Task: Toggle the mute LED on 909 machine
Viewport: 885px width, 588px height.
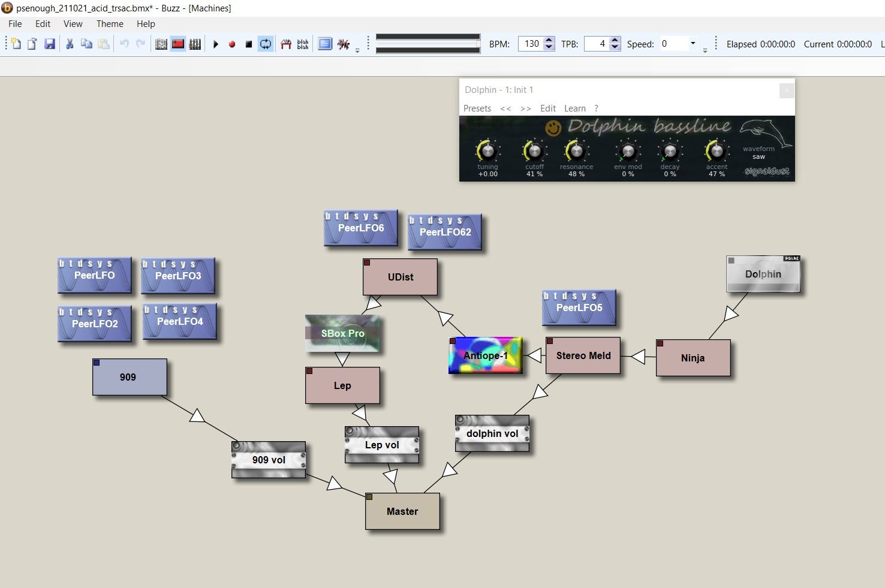Action: tap(97, 363)
